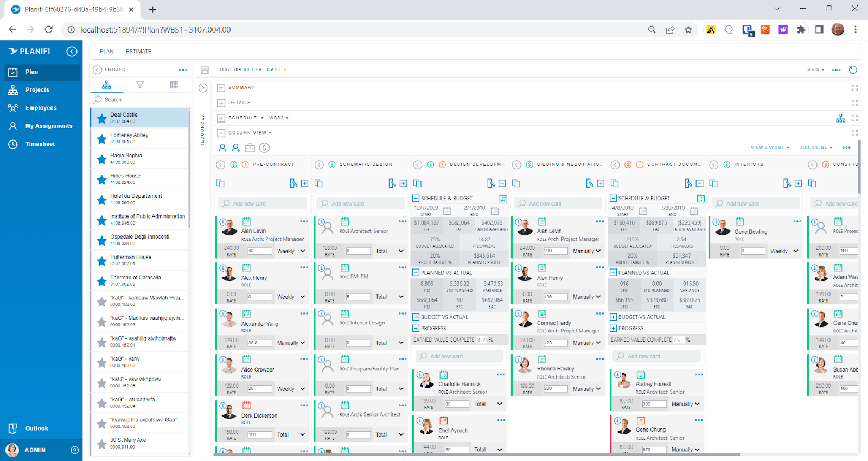
Task: Open Timesheet in the left sidebar
Action: [x=40, y=144]
